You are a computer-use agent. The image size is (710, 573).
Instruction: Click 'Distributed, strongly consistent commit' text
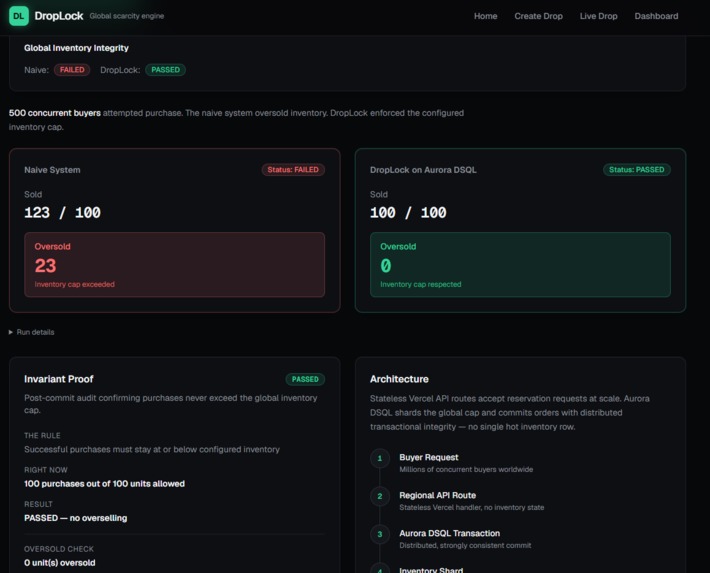pyautogui.click(x=465, y=546)
